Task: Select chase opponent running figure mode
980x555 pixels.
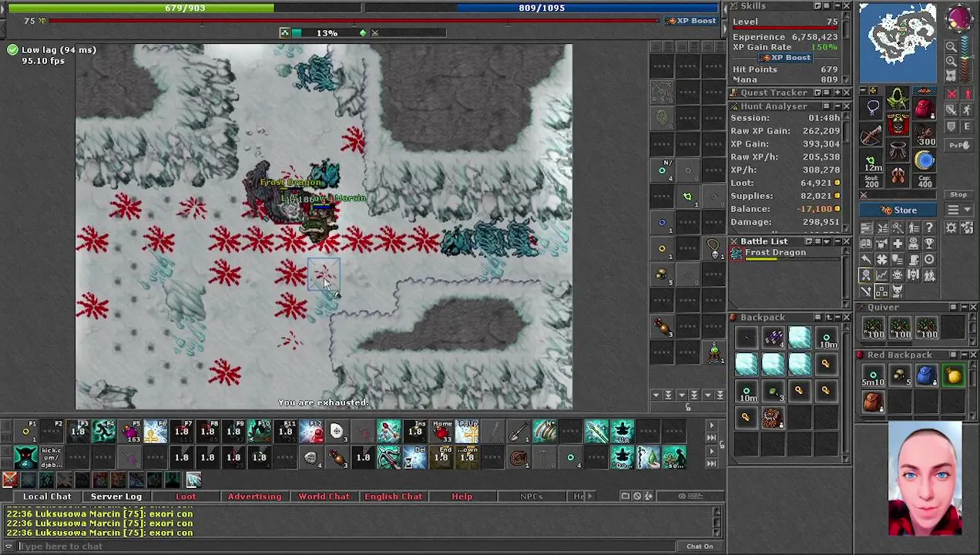Action: pyautogui.click(x=968, y=111)
